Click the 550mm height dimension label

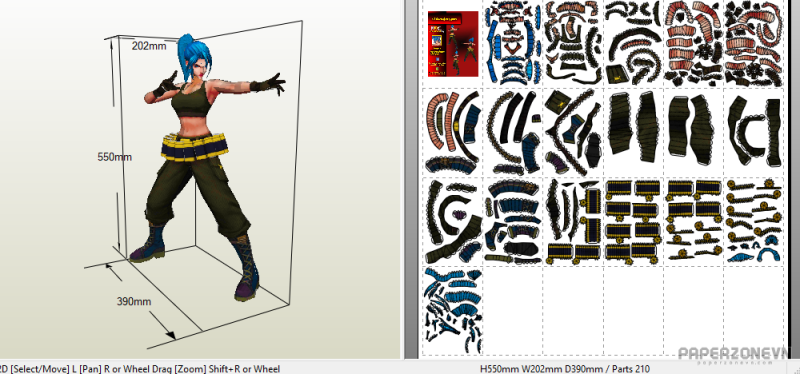114,157
